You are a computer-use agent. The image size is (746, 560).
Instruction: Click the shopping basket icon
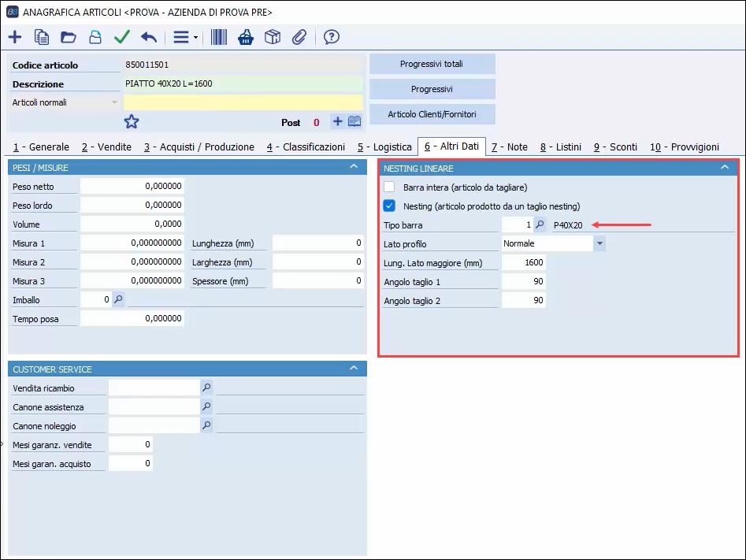246,37
